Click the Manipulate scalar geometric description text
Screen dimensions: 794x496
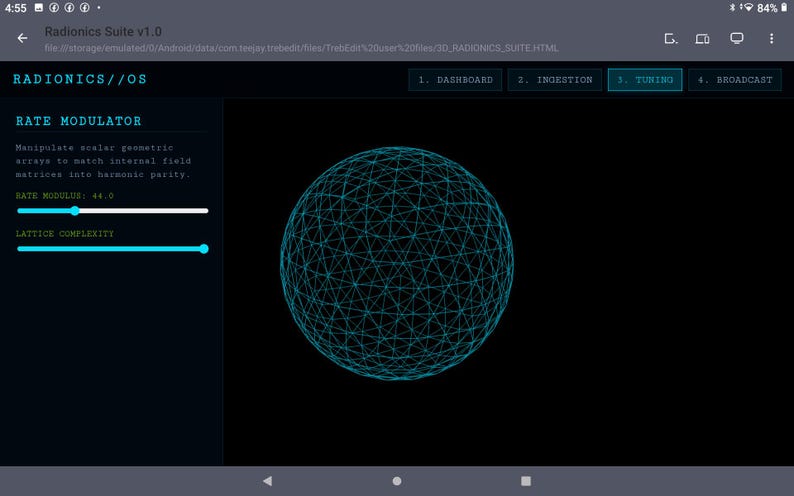(x=103, y=161)
